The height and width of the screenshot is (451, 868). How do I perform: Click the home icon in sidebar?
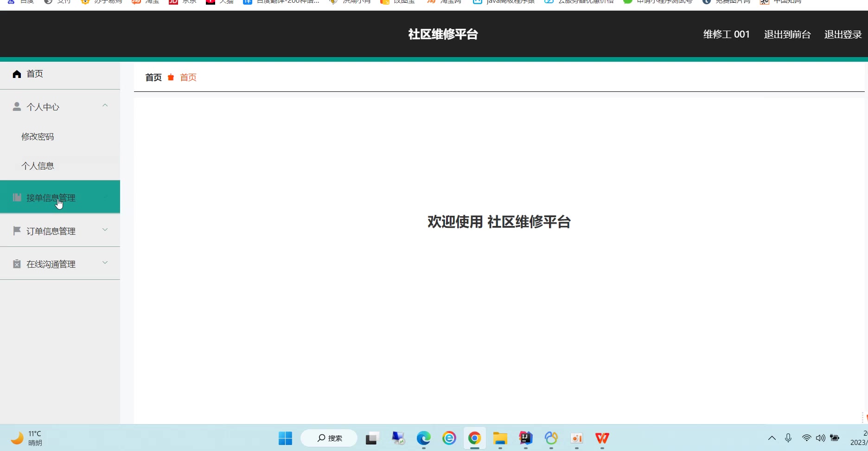click(x=17, y=74)
